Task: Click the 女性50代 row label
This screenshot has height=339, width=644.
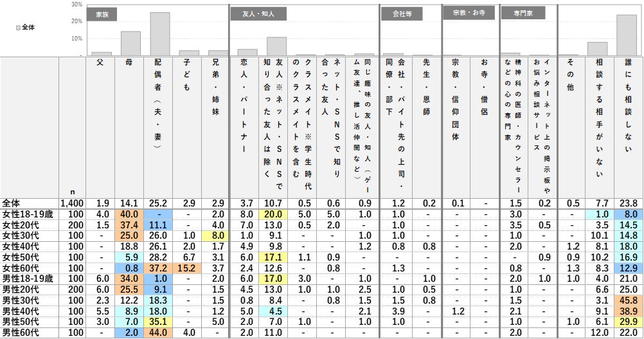Action: [21, 257]
